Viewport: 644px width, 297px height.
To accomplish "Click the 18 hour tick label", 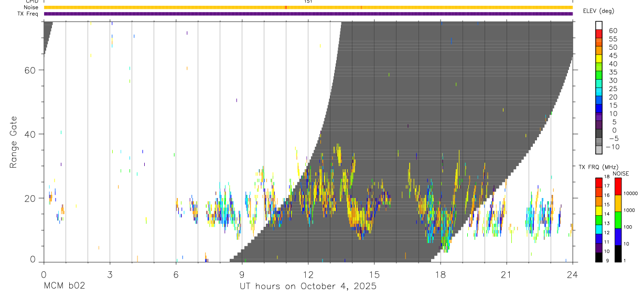I will 440,274.
